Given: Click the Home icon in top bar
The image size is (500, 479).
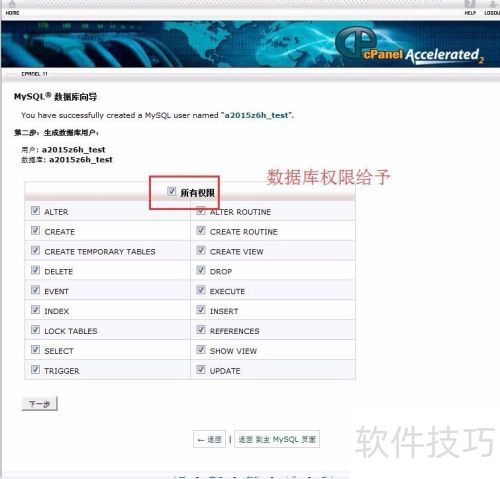Looking at the screenshot, I should [x=12, y=4].
